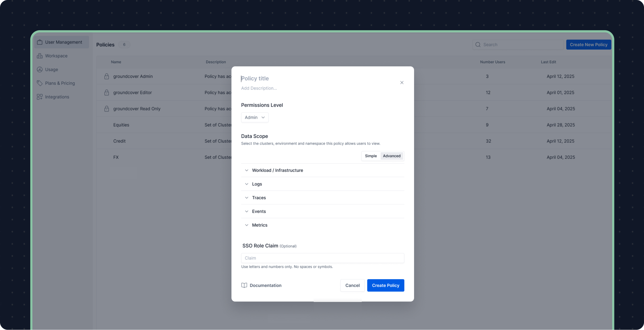Close the policy dialog with X
Viewport: 644px width, 330px height.
(x=402, y=83)
